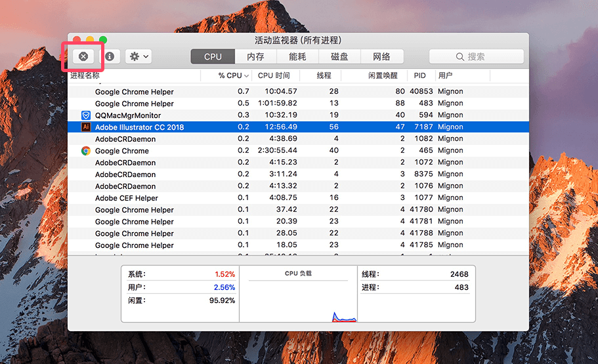The width and height of the screenshot is (598, 364).
Task: Toggle sort order on % CPU column
Action: point(234,75)
